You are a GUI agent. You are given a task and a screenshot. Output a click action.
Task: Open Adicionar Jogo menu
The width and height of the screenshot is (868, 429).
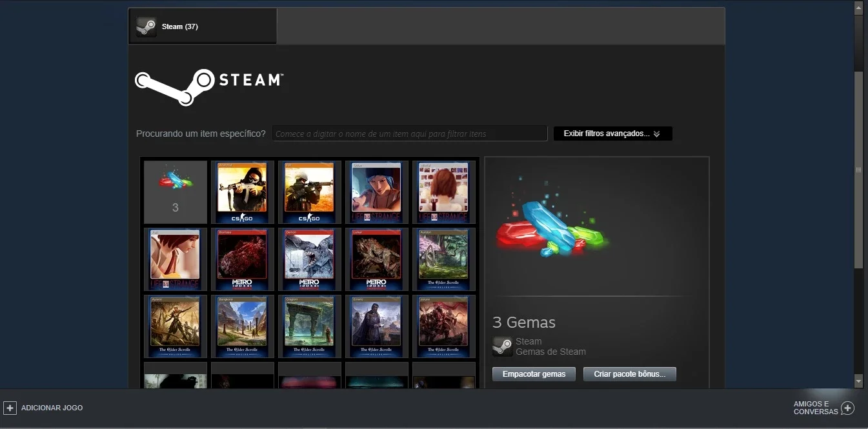43,408
